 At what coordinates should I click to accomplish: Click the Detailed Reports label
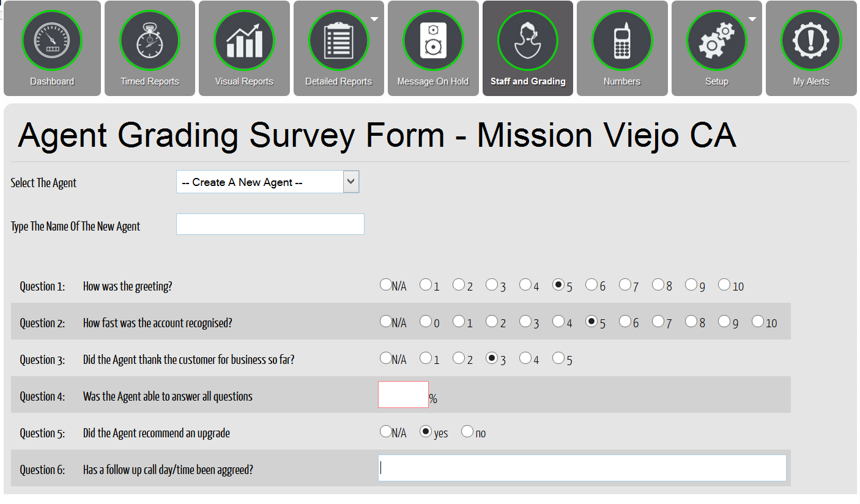338,81
